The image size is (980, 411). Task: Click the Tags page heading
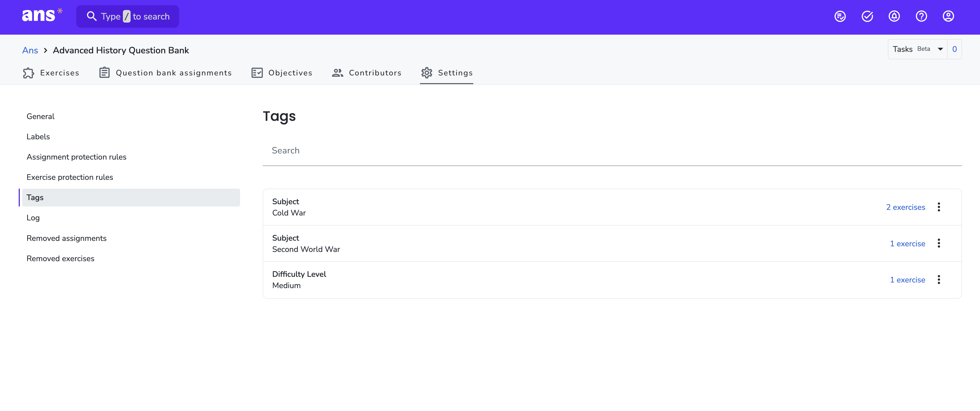(x=279, y=116)
